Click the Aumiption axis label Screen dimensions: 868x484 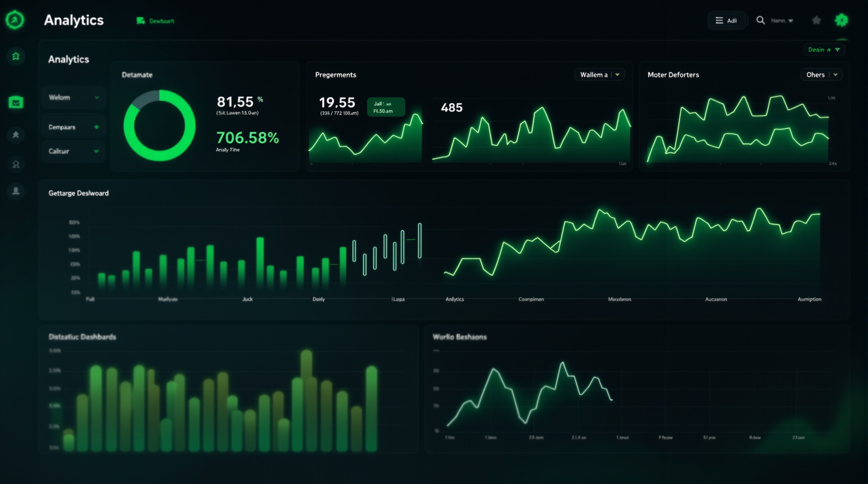click(809, 299)
